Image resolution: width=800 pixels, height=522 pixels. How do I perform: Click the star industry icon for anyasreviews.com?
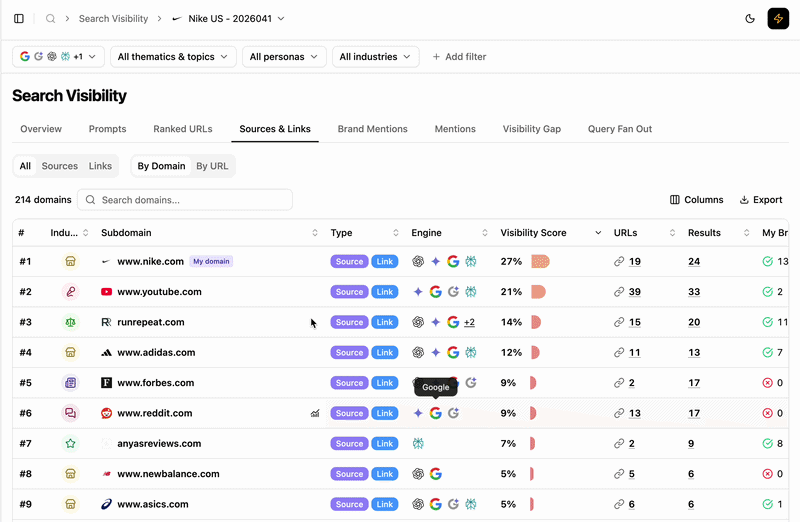click(x=70, y=443)
